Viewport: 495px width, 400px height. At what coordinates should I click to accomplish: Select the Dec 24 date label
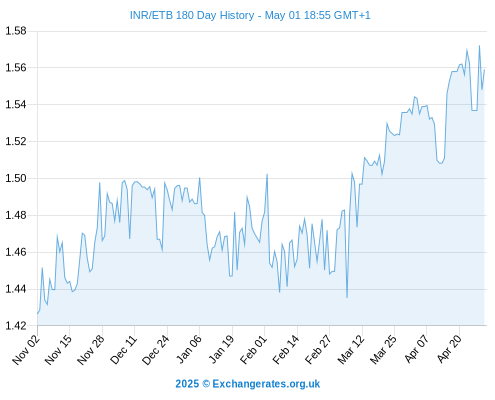point(156,350)
